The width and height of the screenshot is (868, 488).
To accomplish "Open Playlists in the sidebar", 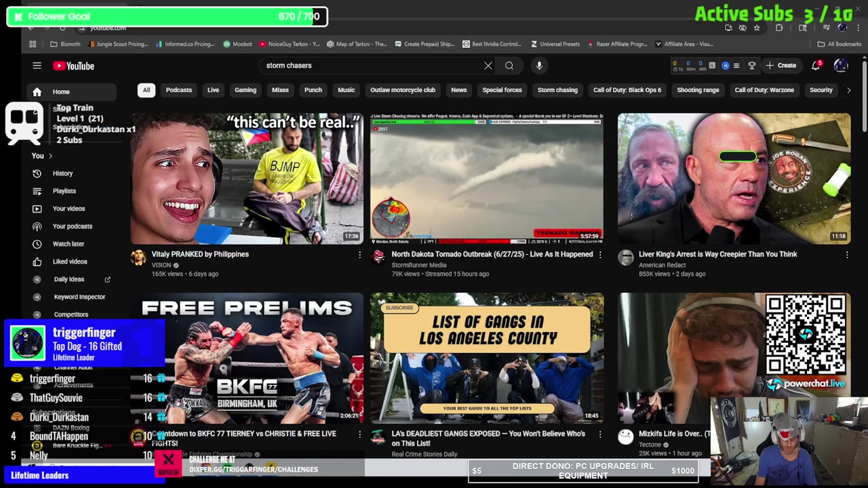I will point(64,191).
